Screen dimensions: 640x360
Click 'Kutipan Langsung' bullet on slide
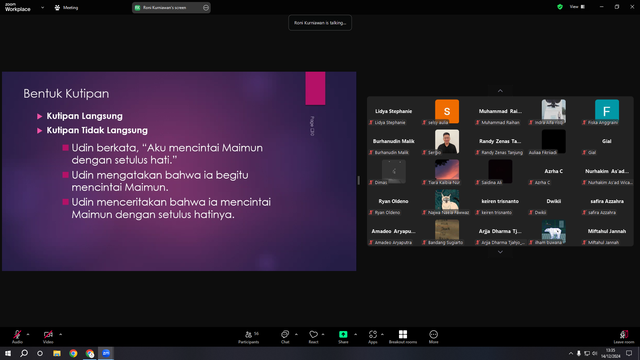[x=84, y=116]
